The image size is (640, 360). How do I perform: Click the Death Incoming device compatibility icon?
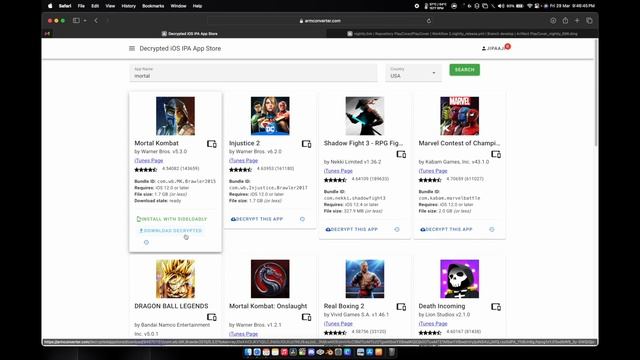pyautogui.click(x=496, y=307)
